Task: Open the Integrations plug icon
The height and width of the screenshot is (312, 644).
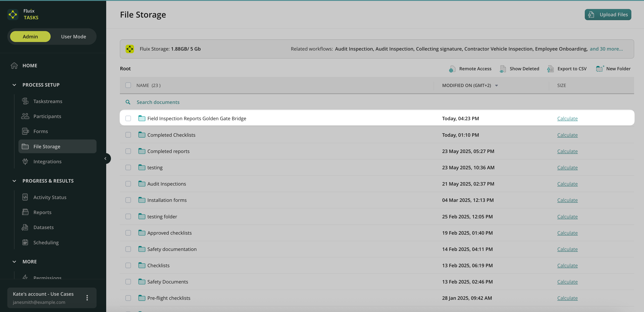Action: pyautogui.click(x=25, y=161)
